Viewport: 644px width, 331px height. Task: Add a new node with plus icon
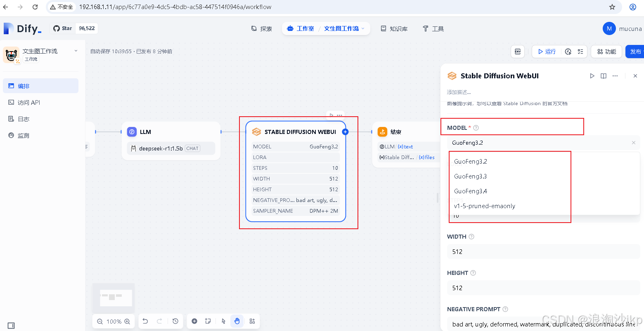(194, 321)
